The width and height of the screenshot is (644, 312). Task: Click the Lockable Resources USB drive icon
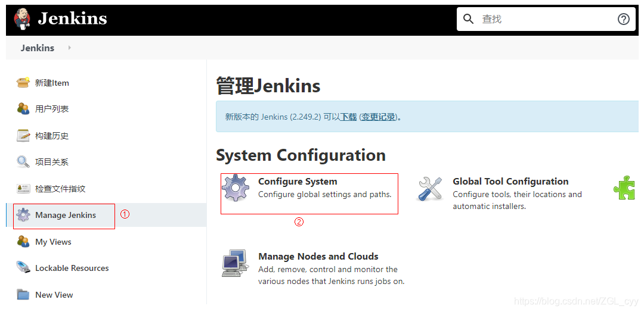point(23,268)
